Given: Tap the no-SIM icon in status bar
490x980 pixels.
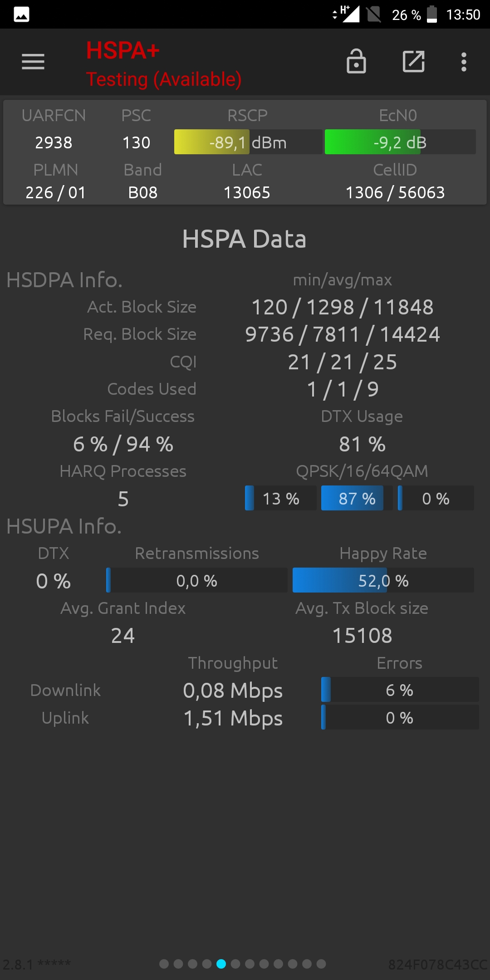Looking at the screenshot, I should [374, 14].
